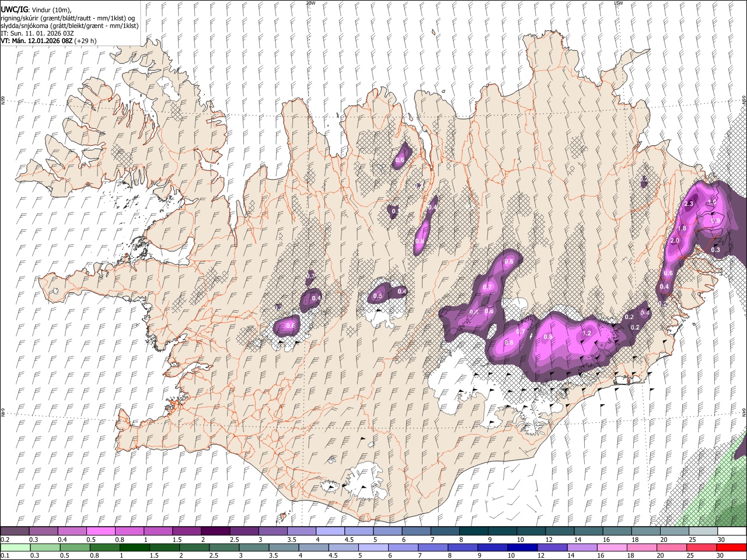Select dark purple snow swatch between 2 and 2.5

coord(215,531)
